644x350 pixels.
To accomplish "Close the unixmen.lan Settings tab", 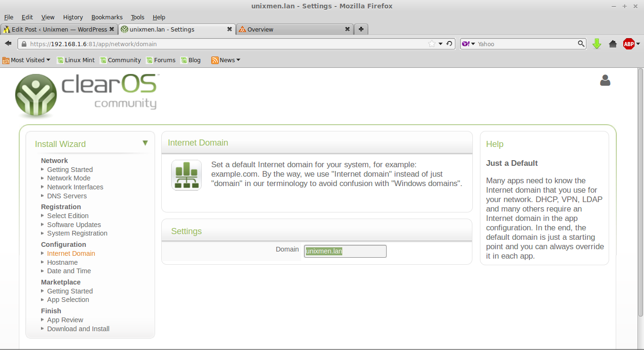I will click(230, 29).
